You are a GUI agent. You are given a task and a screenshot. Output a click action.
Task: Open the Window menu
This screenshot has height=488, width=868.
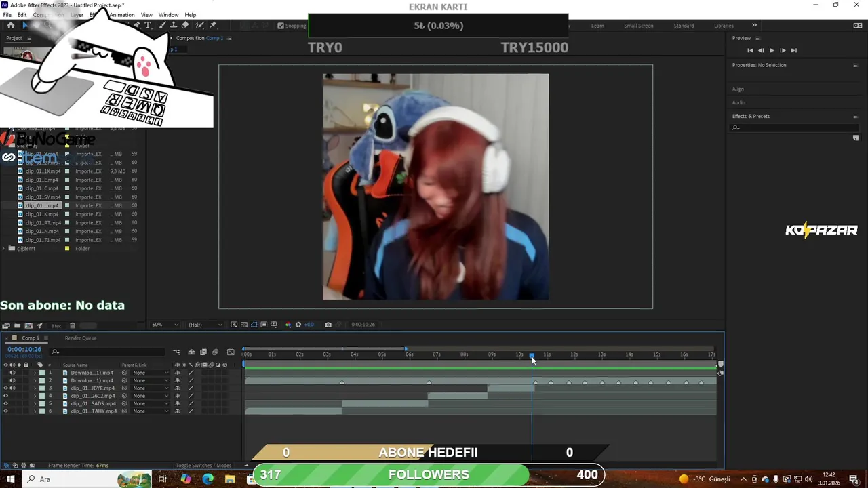coord(168,15)
